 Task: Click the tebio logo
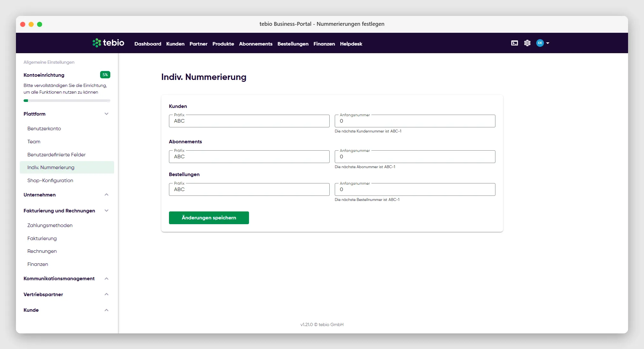108,43
